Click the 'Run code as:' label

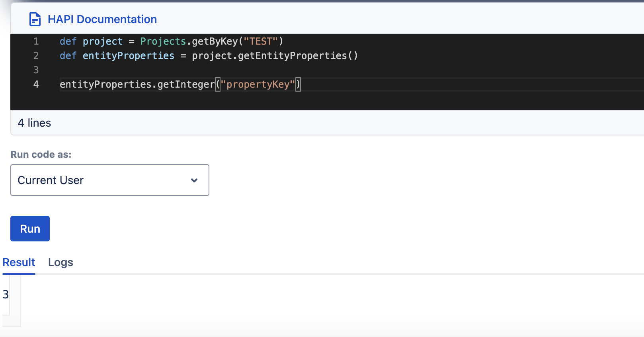(41, 155)
